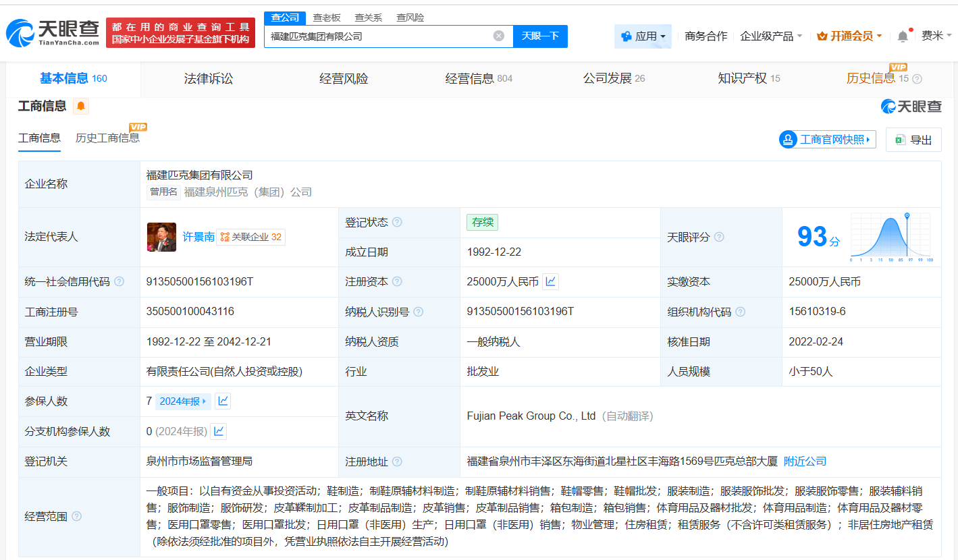
Task: Click the 天眼一下 search button
Action: (540, 36)
